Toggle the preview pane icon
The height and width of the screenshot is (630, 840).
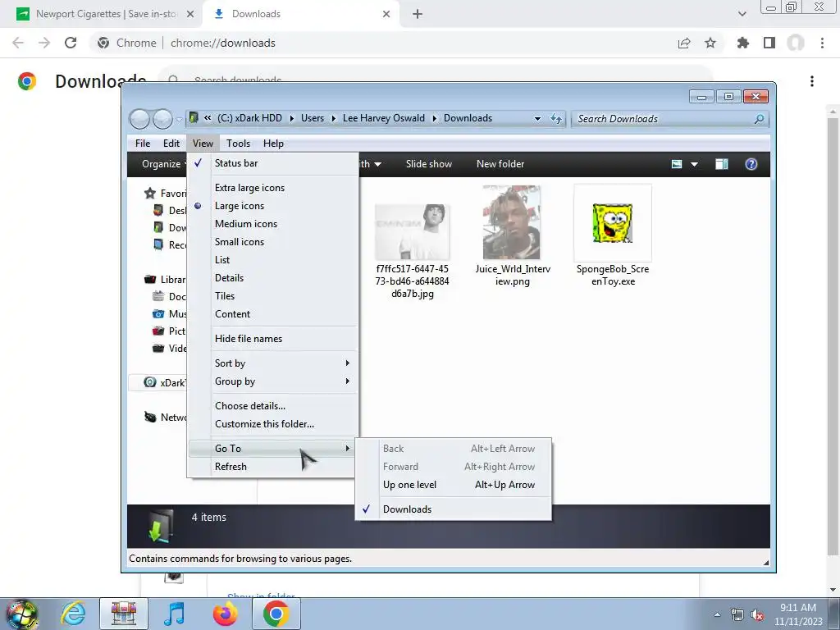click(x=722, y=164)
